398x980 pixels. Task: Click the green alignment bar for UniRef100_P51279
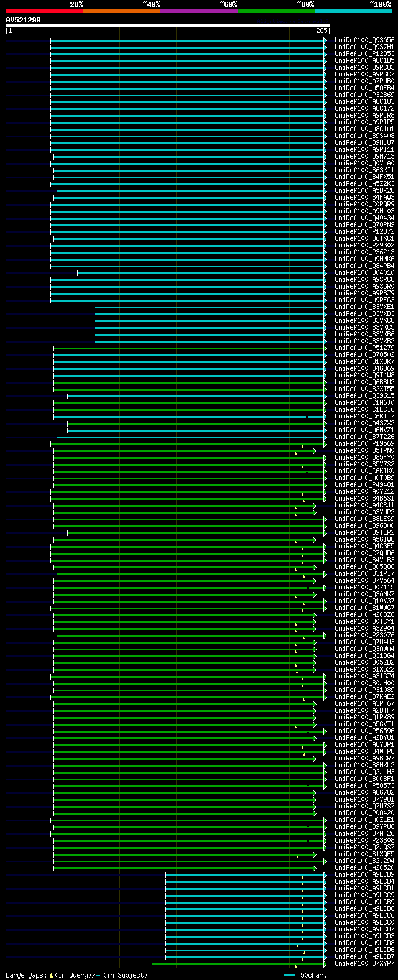coord(188,348)
